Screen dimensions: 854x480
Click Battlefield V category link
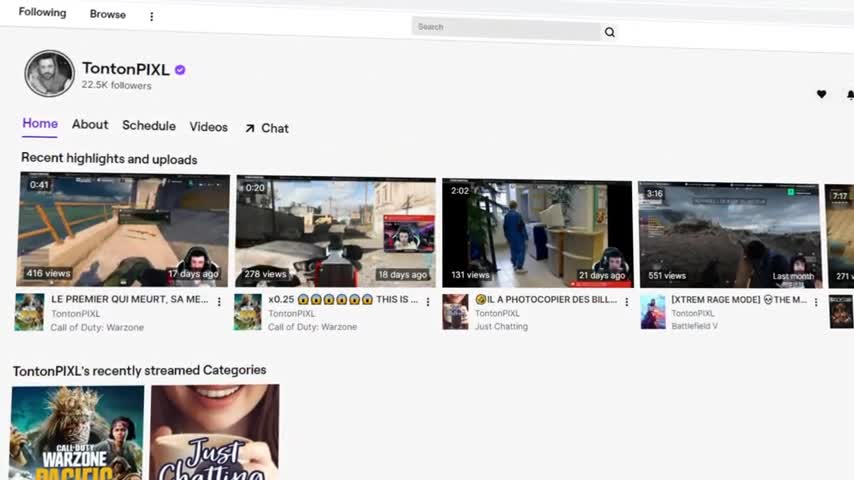[694, 326]
